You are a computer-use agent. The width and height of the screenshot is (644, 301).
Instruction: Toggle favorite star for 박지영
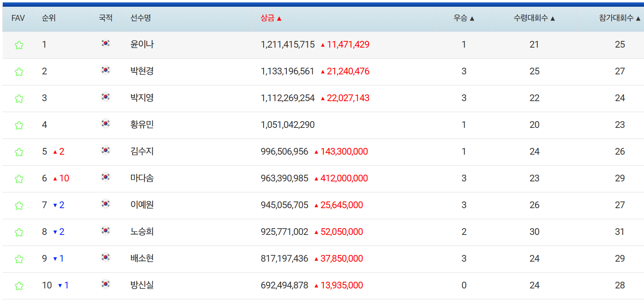pyautogui.click(x=19, y=99)
